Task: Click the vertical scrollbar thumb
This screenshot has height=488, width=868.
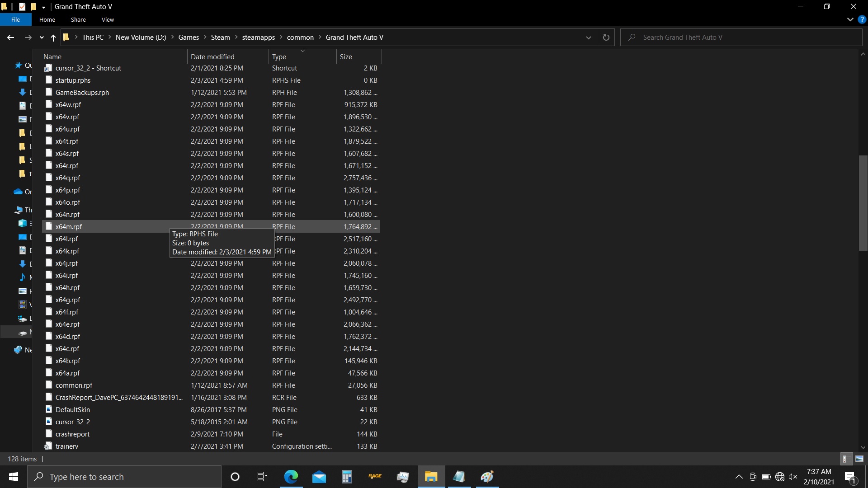Action: point(863,203)
